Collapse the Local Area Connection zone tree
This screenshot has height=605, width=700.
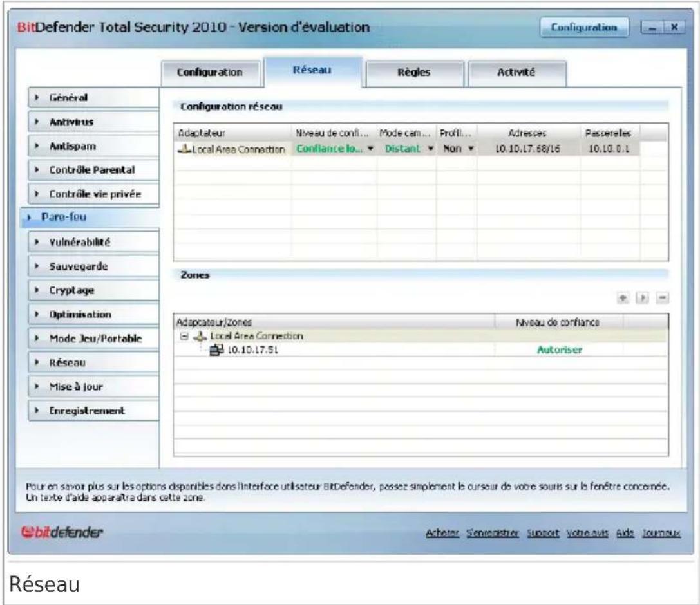184,336
